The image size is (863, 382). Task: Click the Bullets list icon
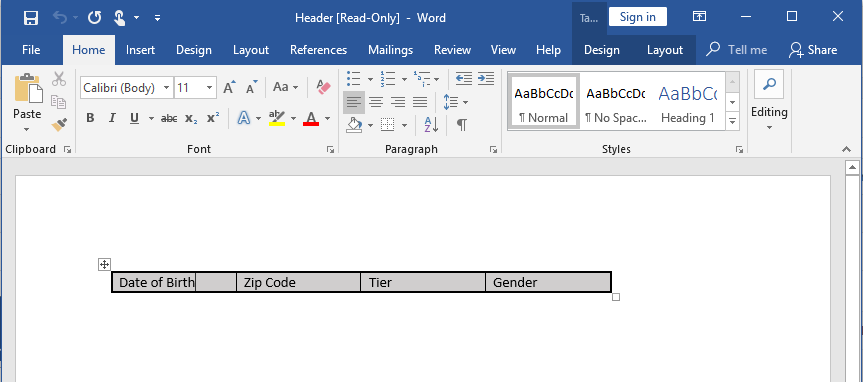(x=354, y=79)
